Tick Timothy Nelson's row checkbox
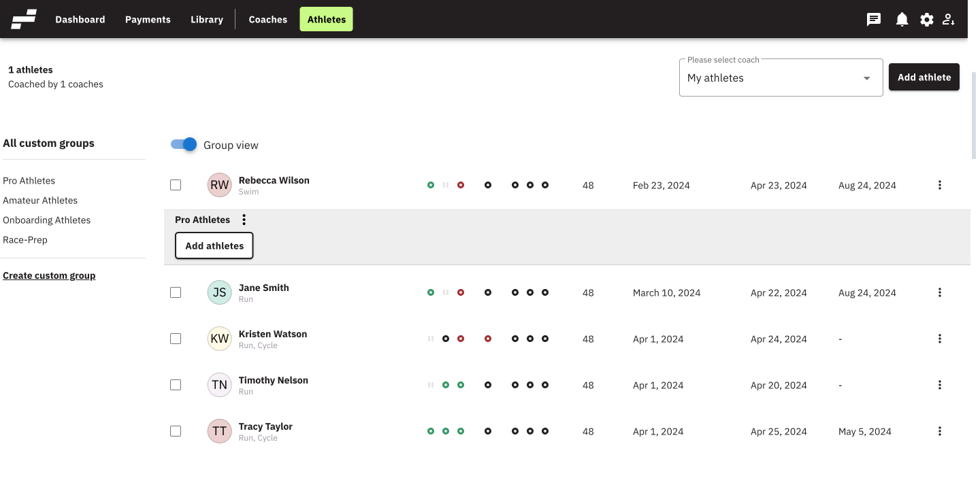Viewport: 980px width, 478px height. tap(176, 385)
